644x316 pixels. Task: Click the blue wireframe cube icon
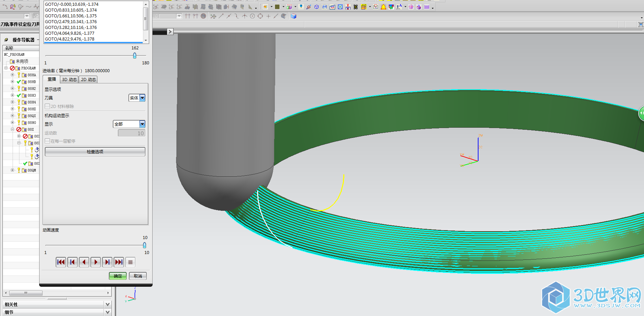pyautogui.click(x=317, y=7)
